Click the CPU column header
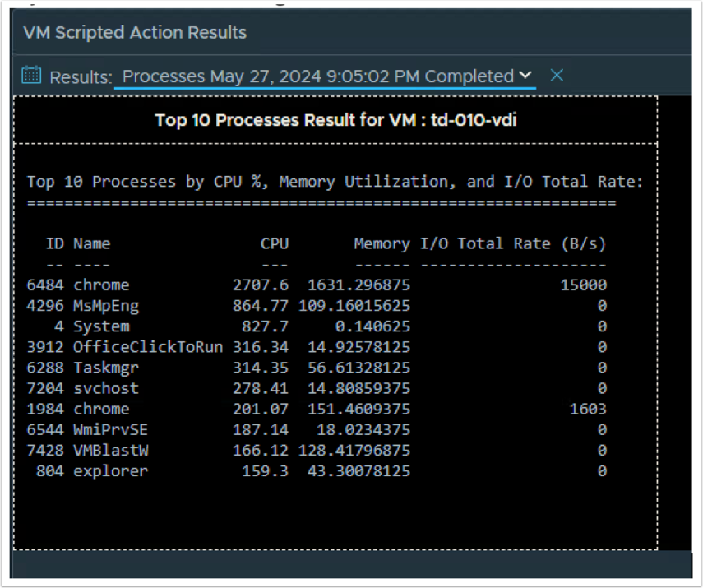 pyautogui.click(x=275, y=243)
